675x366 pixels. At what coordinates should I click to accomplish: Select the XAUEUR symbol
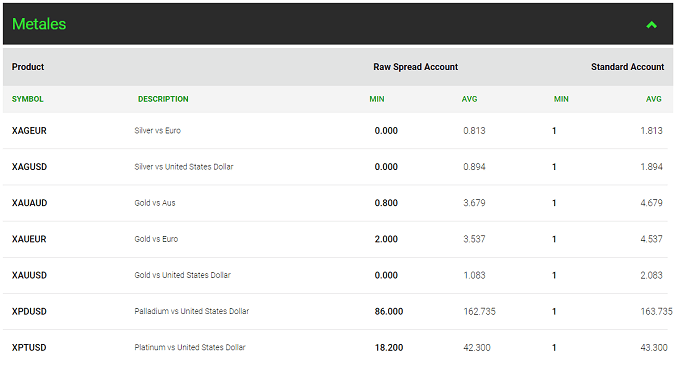pyautogui.click(x=29, y=239)
